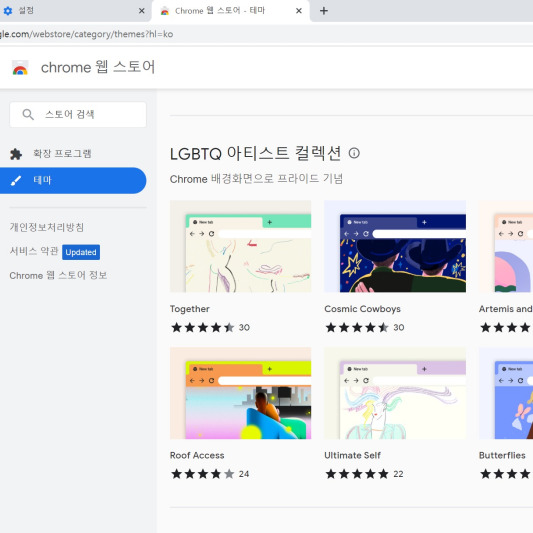Open the Artemis theme thumbnail
533x533 pixels.
point(506,246)
